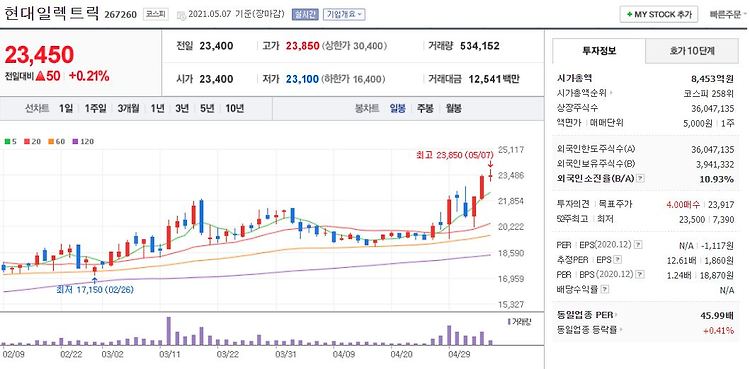Screen dimensions: 750x369
Task: Click the +0.21% change rate
Action: click(89, 76)
